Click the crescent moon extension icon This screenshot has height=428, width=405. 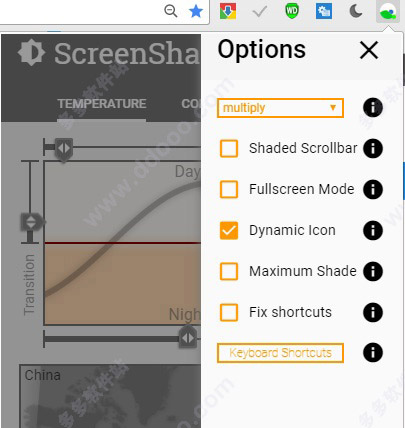(x=356, y=11)
